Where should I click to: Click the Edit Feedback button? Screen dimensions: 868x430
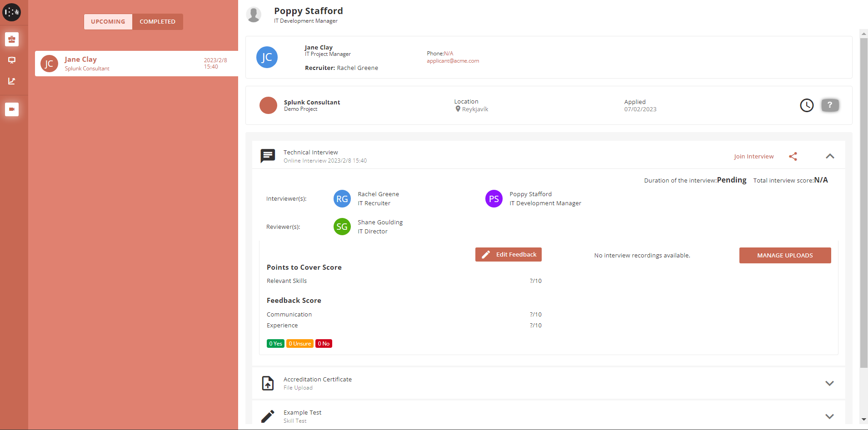tap(509, 255)
